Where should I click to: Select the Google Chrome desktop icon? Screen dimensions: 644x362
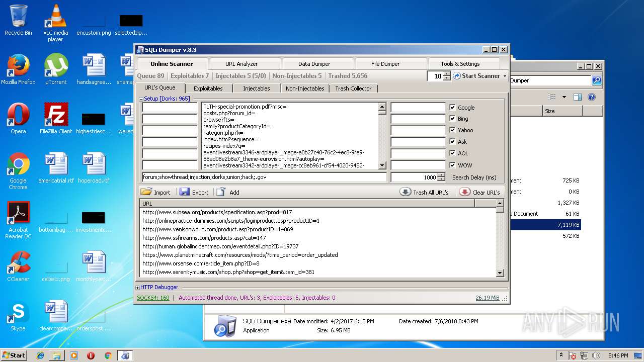18,171
